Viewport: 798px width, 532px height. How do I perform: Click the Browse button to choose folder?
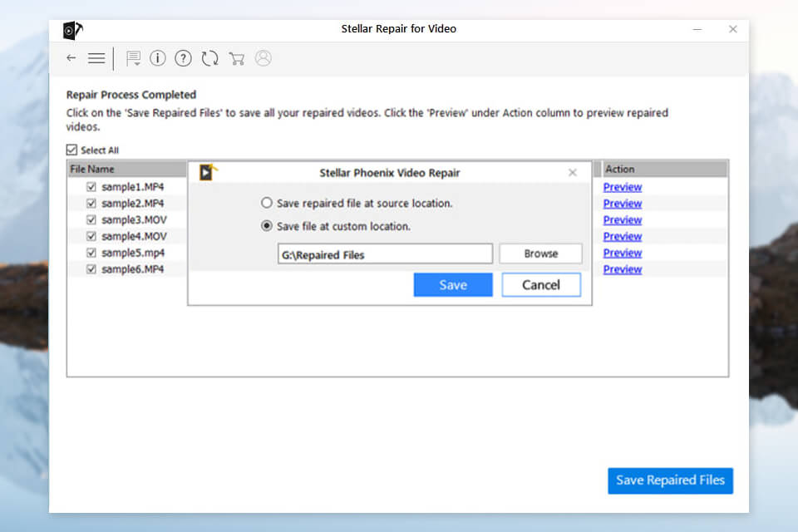(540, 253)
